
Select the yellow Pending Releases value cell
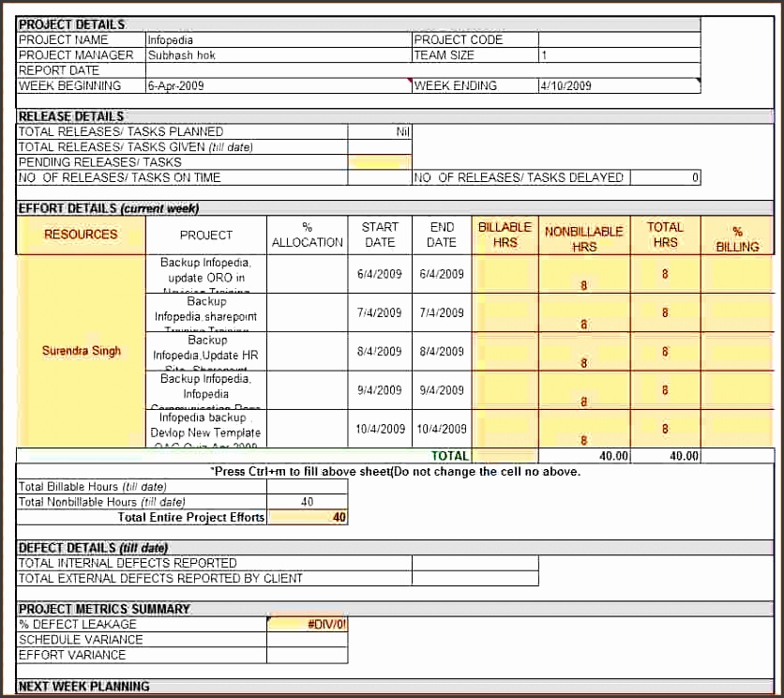click(x=380, y=162)
